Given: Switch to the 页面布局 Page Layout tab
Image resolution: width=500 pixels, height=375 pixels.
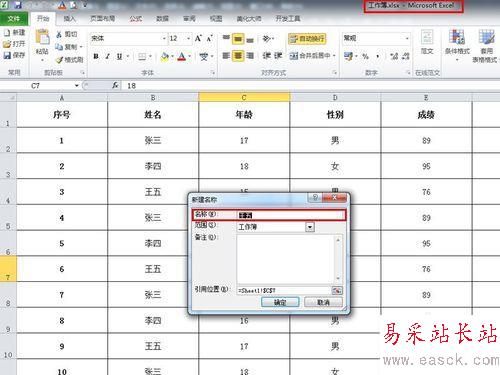Looking at the screenshot, I should coord(103,19).
